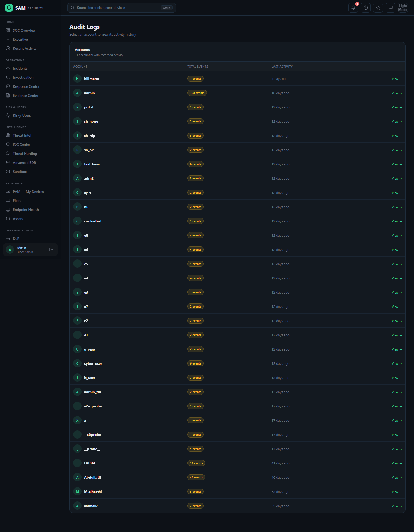Select the admin_fin account name

pyautogui.click(x=92, y=392)
